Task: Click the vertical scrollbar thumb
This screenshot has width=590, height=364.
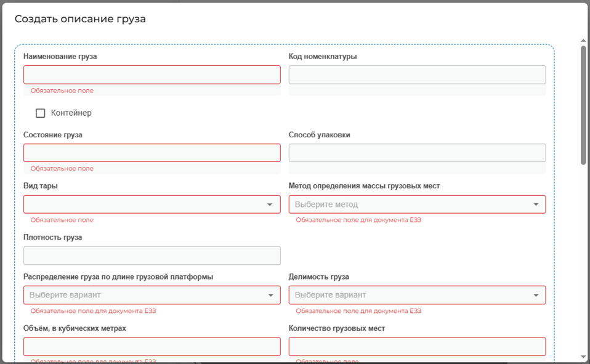Action: 583,105
